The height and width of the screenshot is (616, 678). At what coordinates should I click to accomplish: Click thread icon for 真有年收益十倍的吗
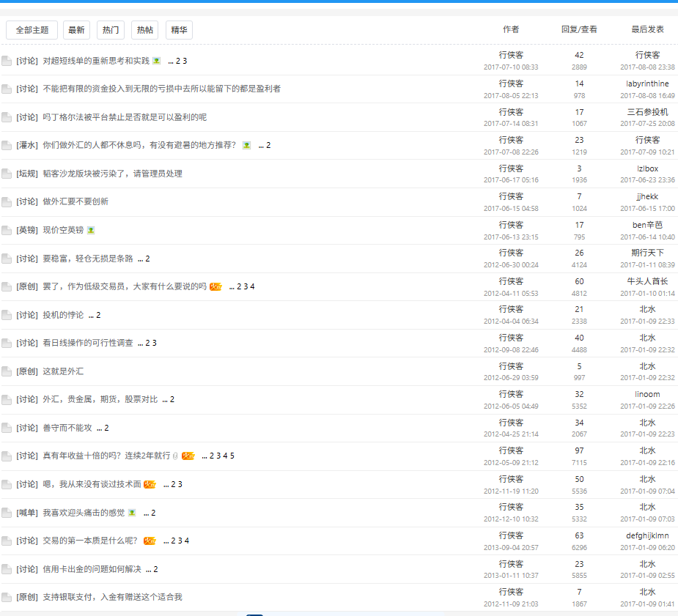pyautogui.click(x=7, y=456)
